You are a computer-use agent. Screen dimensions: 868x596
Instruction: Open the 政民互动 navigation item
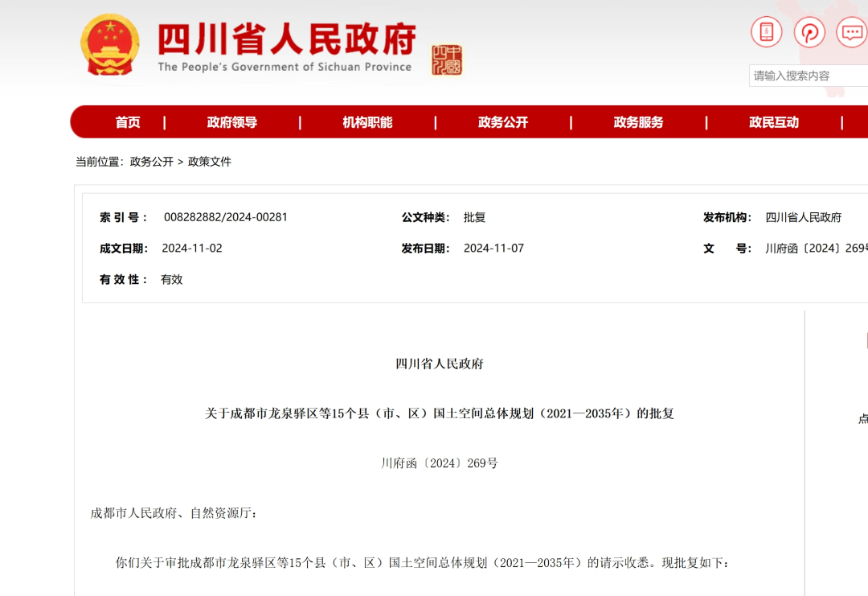pos(774,122)
